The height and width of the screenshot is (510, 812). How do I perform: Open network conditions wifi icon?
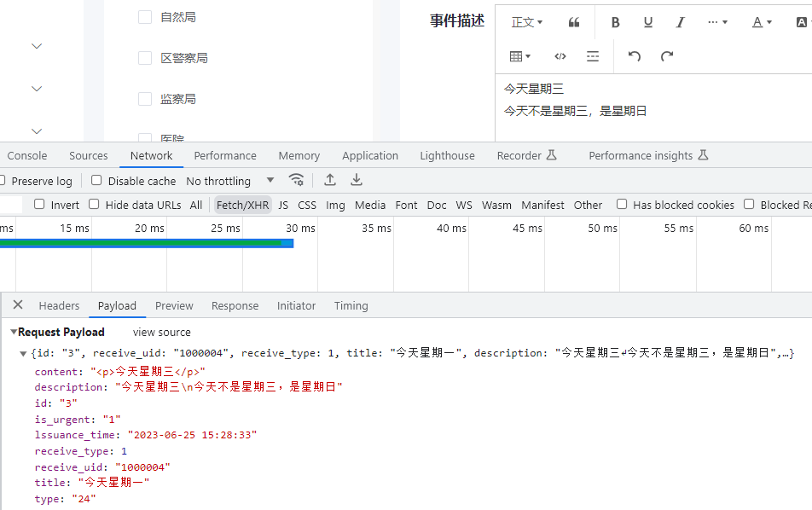[296, 180]
